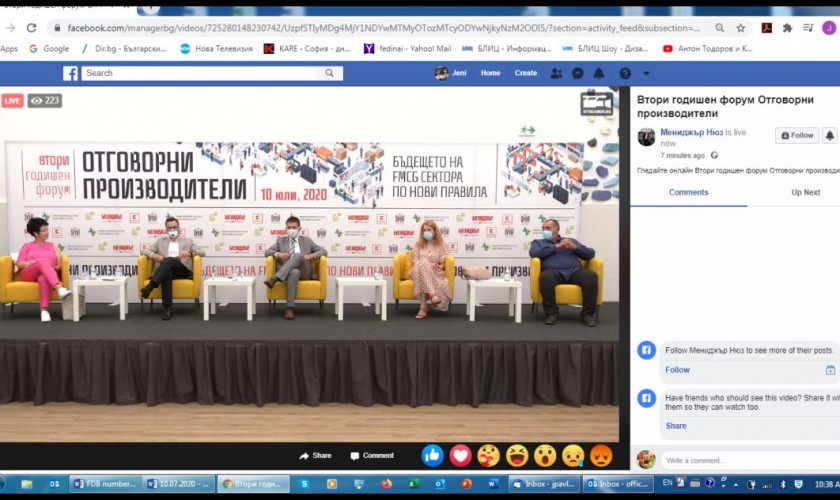Open the Create menu in Facebook header

pyautogui.click(x=526, y=73)
